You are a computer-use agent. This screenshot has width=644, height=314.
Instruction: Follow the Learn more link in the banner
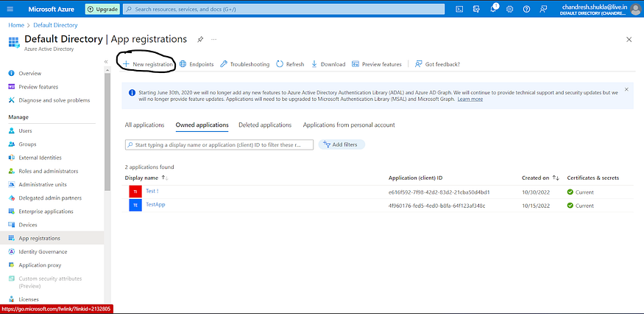click(x=470, y=100)
